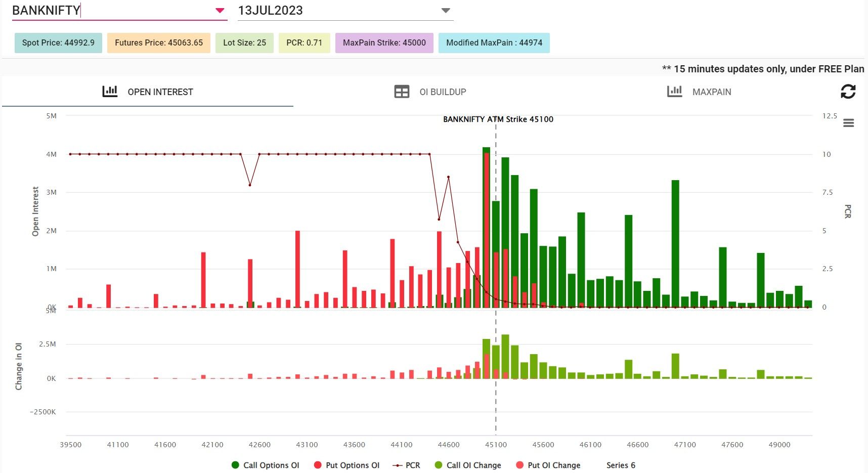
Task: Click the MaxPain Strike 45000 badge
Action: pos(384,42)
